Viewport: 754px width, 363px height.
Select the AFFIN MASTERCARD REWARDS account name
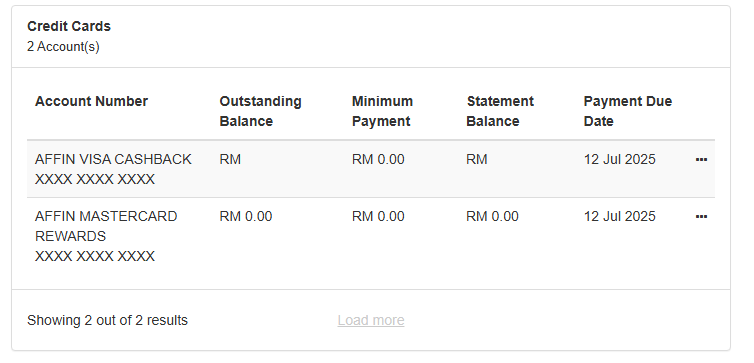[x=106, y=226]
